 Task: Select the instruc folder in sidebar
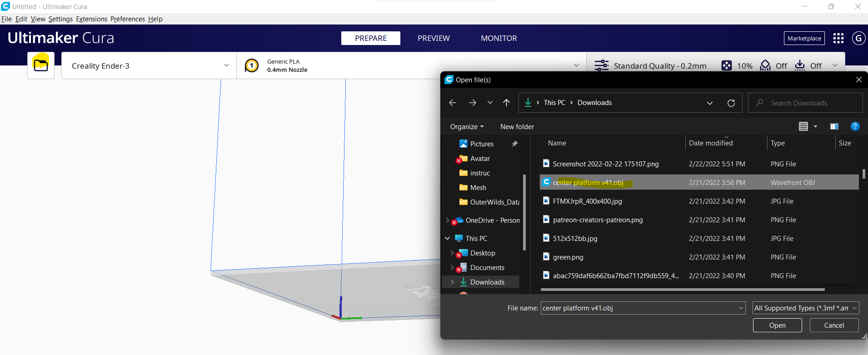(x=480, y=173)
